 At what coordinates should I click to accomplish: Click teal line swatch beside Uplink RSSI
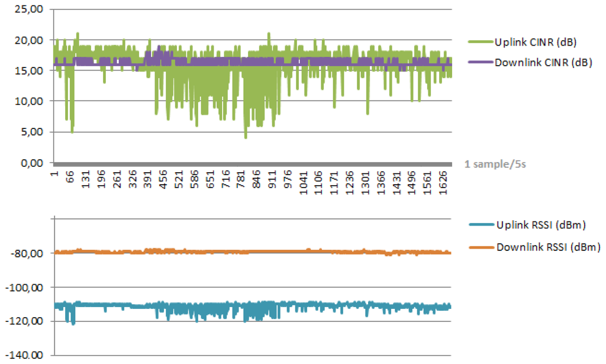pos(479,226)
